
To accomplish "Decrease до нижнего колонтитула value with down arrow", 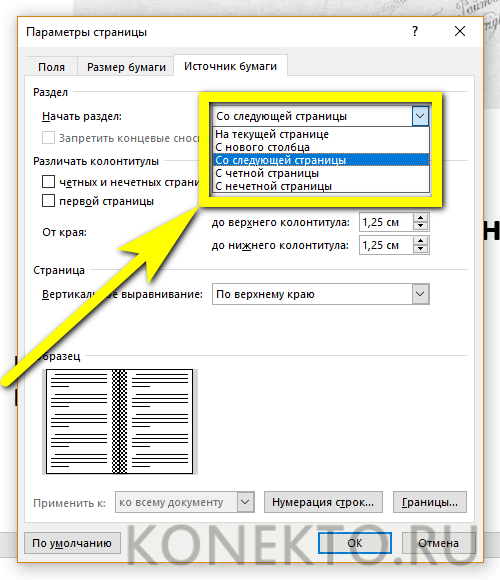I will [x=420, y=249].
